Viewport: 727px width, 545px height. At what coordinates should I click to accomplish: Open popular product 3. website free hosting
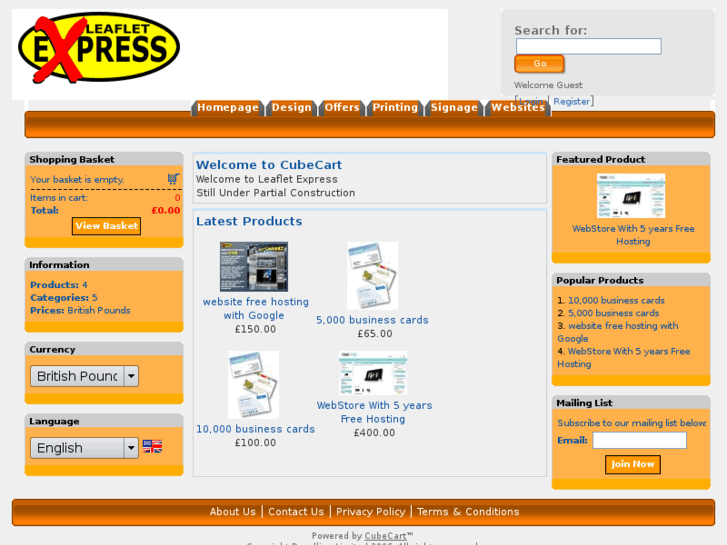(618, 332)
